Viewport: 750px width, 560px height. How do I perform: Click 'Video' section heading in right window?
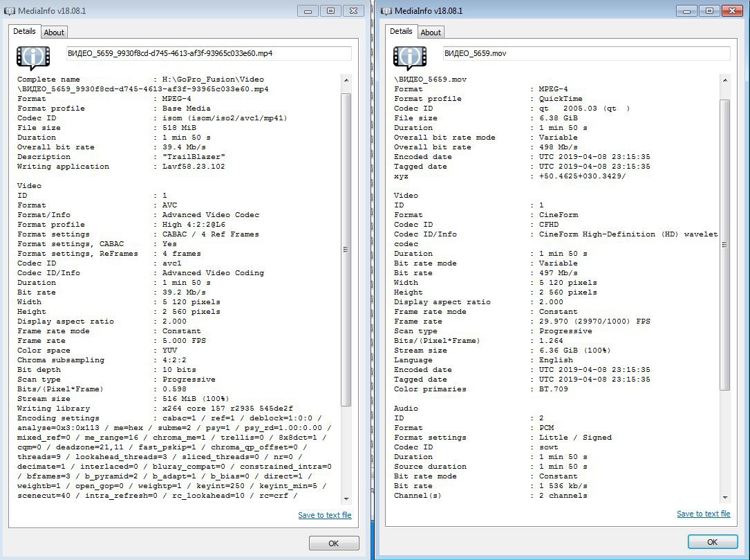point(406,195)
